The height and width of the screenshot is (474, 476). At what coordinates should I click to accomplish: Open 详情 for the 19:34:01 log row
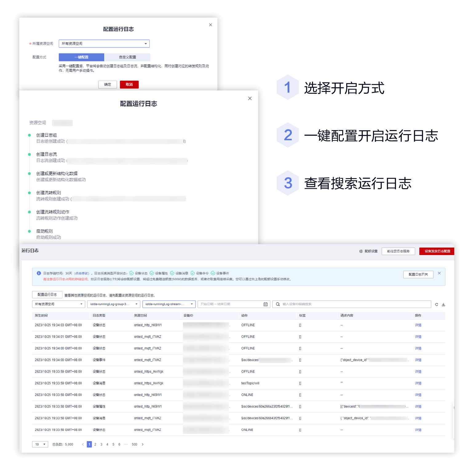pos(418,337)
